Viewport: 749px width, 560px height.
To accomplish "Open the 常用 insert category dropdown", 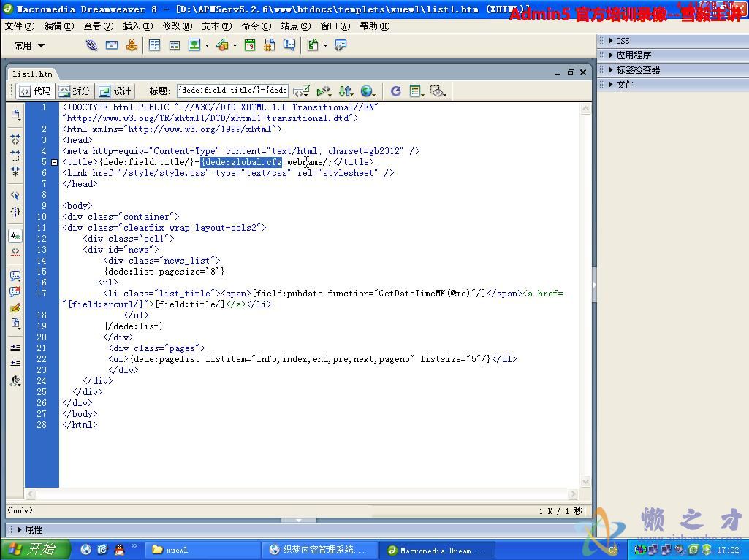I will point(30,45).
